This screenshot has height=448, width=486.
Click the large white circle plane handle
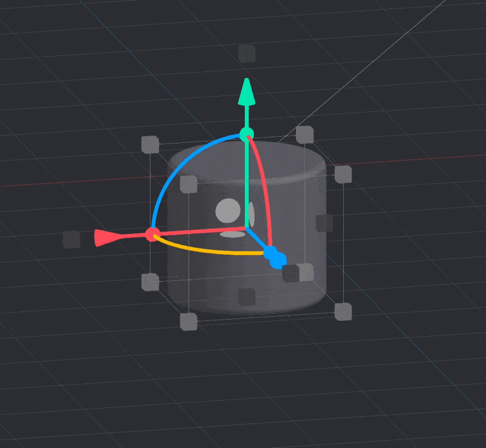pos(228,211)
